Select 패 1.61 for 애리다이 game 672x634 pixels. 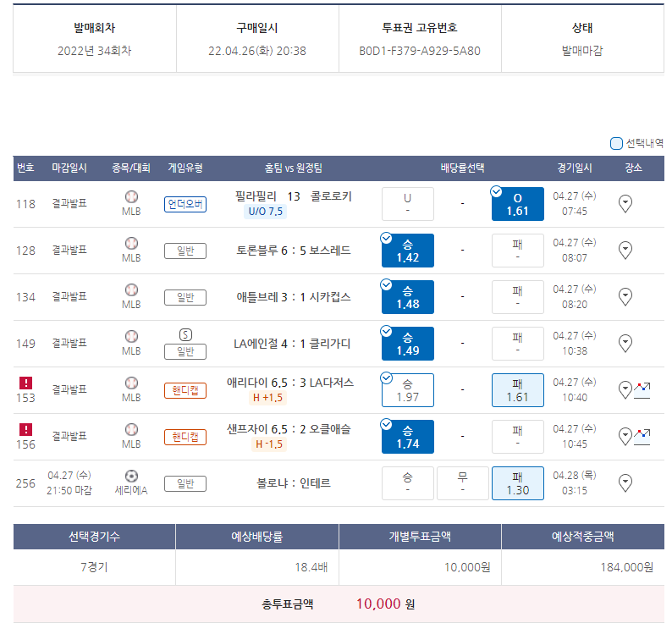518,390
